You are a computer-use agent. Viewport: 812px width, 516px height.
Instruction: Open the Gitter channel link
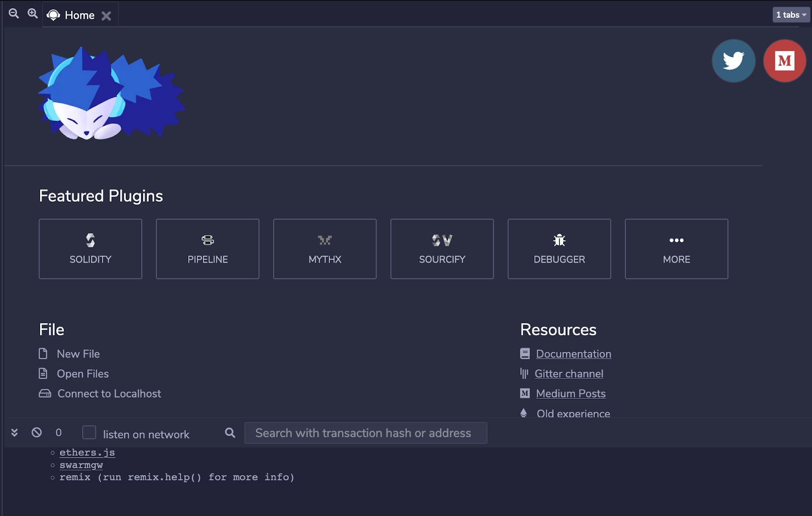tap(568, 374)
